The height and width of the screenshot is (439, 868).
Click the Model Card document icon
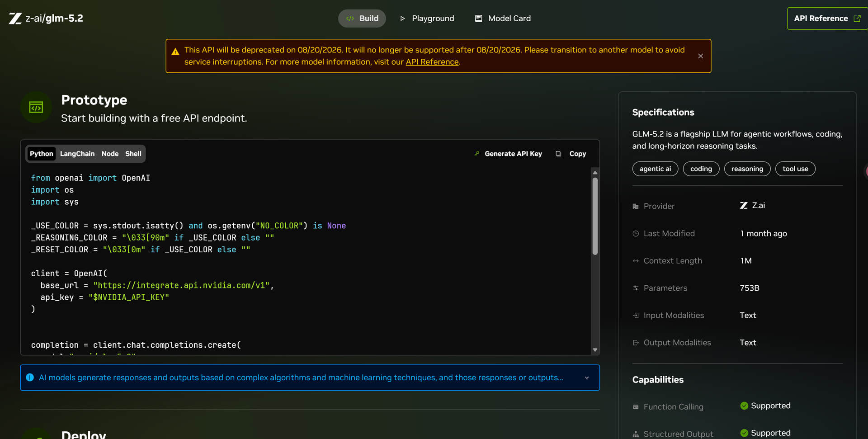(478, 19)
